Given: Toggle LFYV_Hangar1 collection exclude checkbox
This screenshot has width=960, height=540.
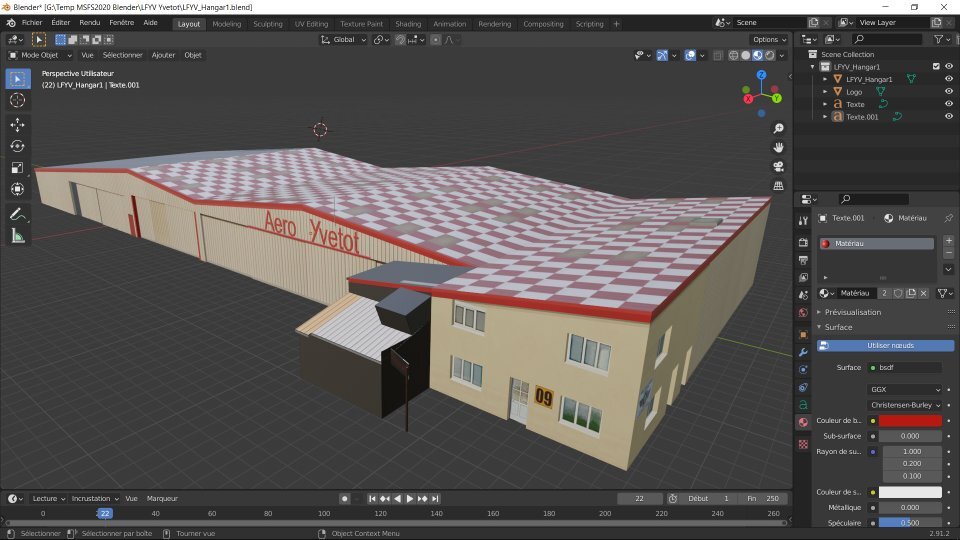Looking at the screenshot, I should 936,66.
